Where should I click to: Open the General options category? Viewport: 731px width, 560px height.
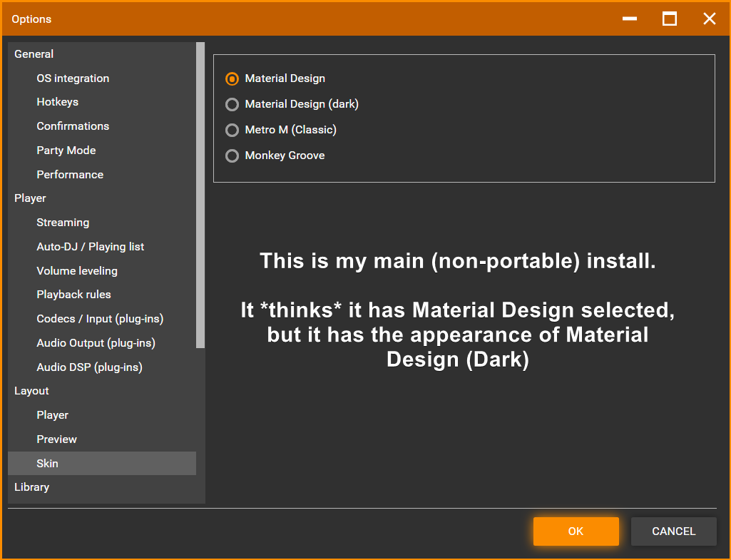tap(34, 54)
